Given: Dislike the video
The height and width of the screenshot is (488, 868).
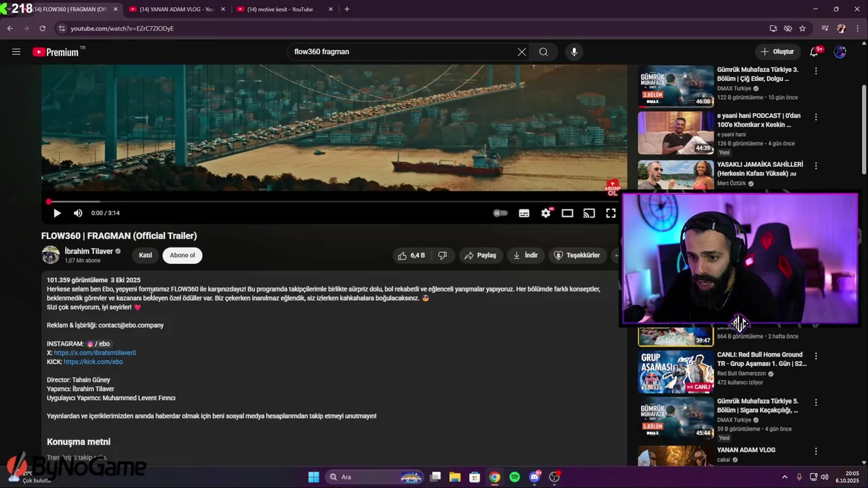Looking at the screenshot, I should pyautogui.click(x=443, y=256).
